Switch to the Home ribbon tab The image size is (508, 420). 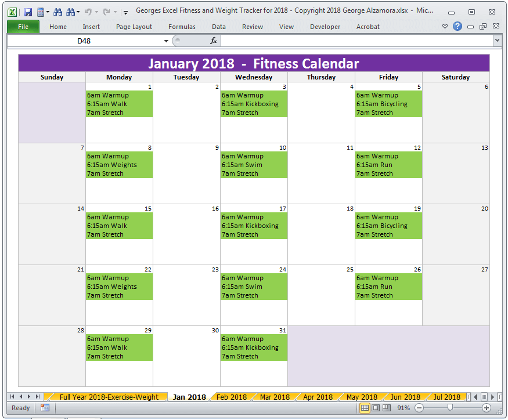58,27
